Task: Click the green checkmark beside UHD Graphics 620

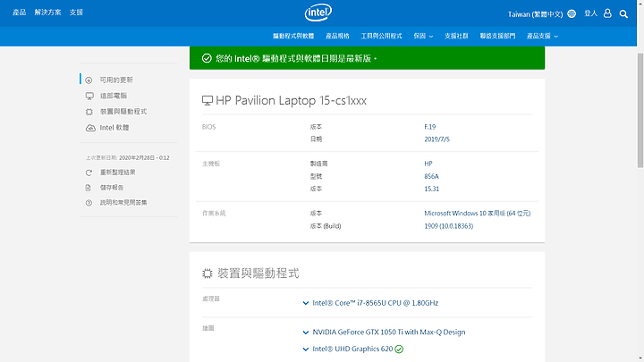Action: tap(399, 349)
